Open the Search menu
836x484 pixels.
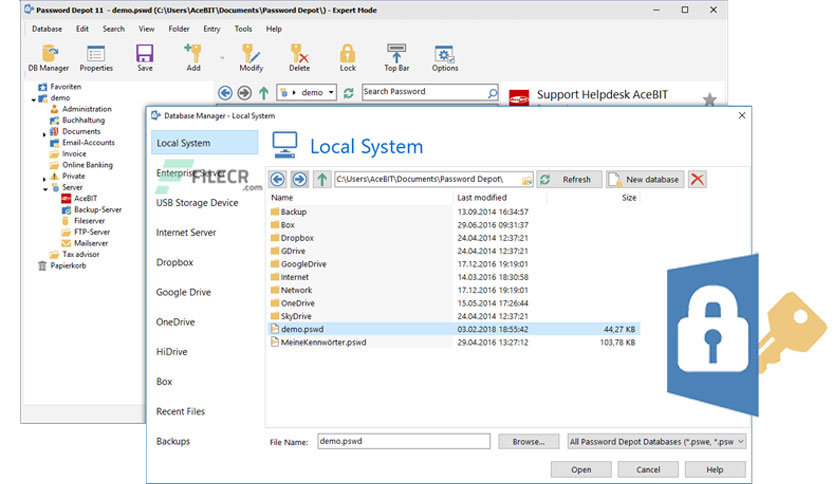point(114,29)
